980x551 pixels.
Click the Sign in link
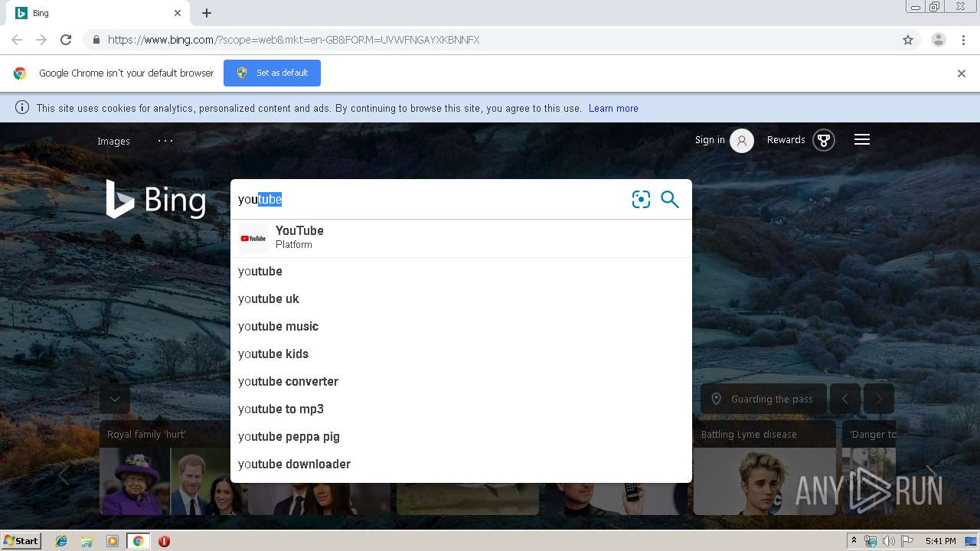tap(710, 140)
